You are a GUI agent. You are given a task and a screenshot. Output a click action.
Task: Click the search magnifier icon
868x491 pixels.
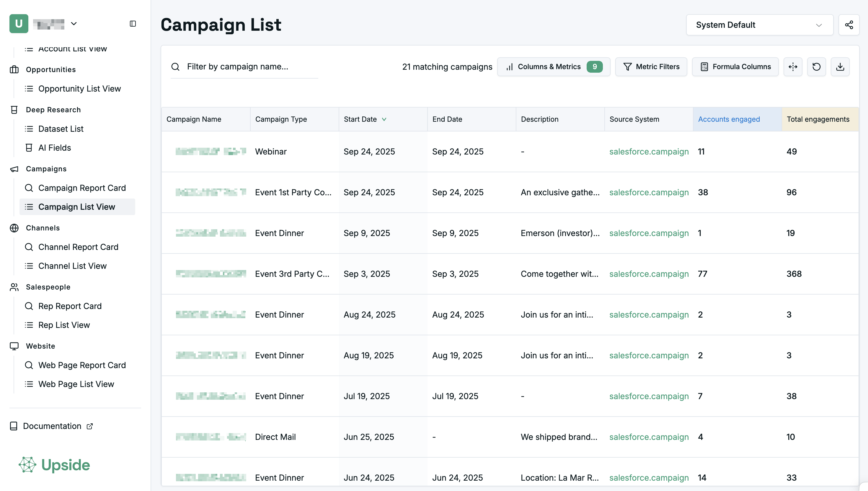(x=175, y=67)
